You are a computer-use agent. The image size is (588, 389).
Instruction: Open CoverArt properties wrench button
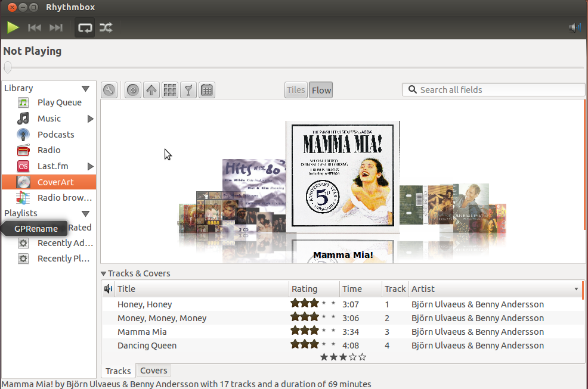tap(109, 90)
